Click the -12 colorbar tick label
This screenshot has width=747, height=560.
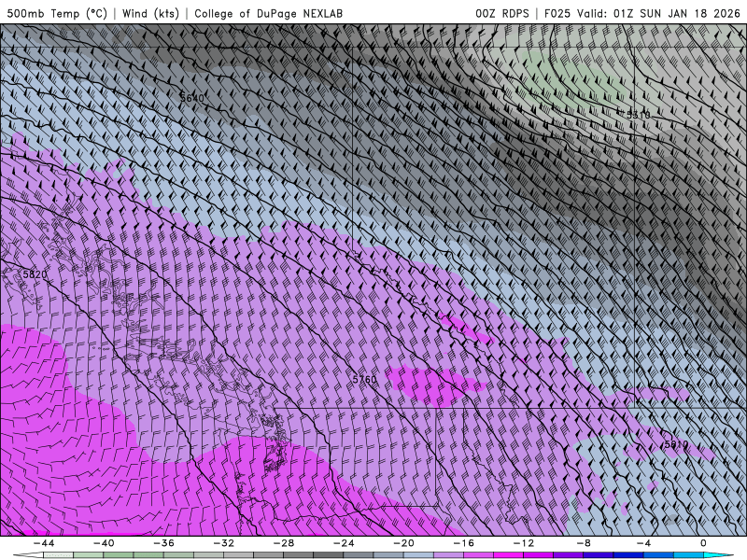[524, 543]
